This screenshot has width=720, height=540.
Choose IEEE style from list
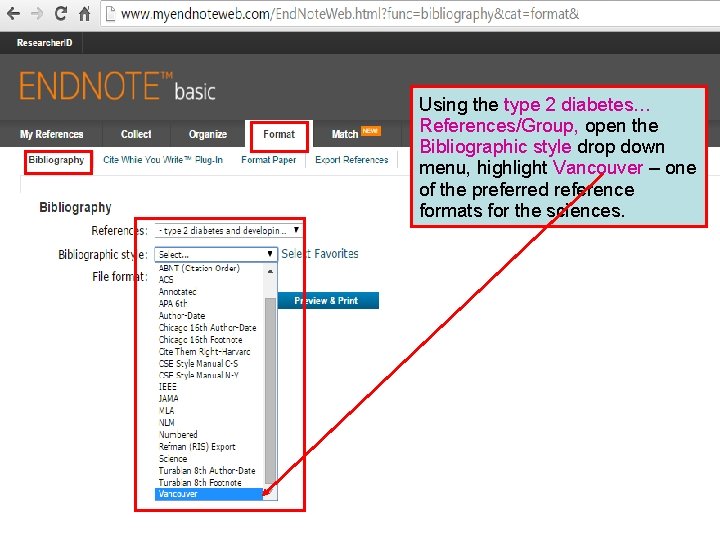210,387
